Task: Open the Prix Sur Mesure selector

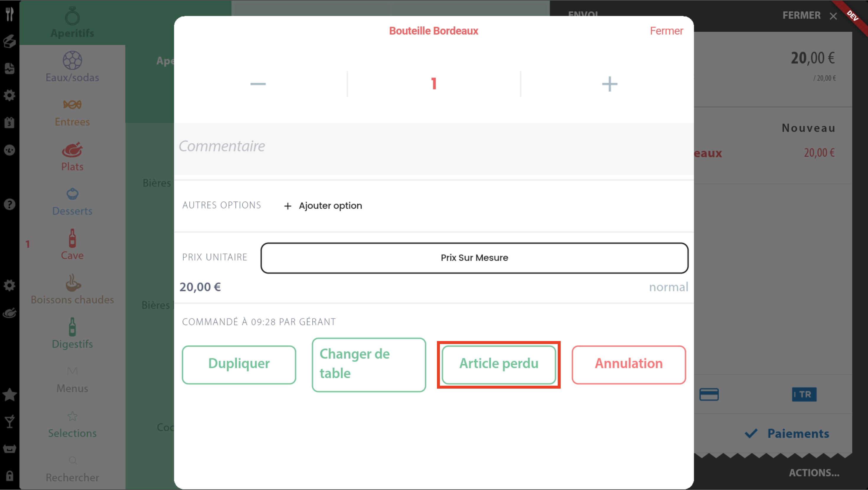Action: click(x=474, y=258)
